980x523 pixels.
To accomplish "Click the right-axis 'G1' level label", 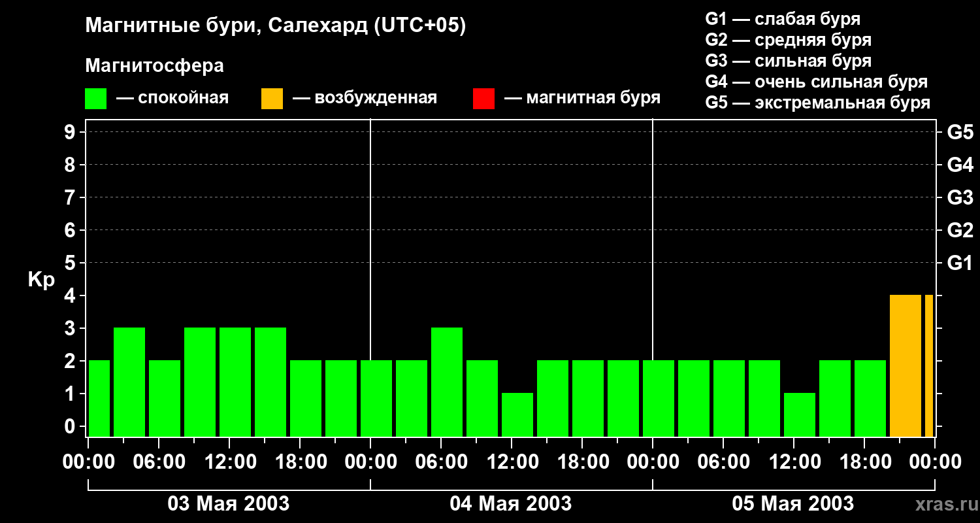I will (x=960, y=263).
